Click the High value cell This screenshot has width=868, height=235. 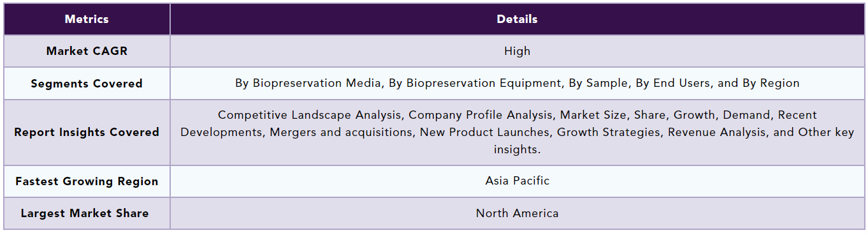(517, 51)
